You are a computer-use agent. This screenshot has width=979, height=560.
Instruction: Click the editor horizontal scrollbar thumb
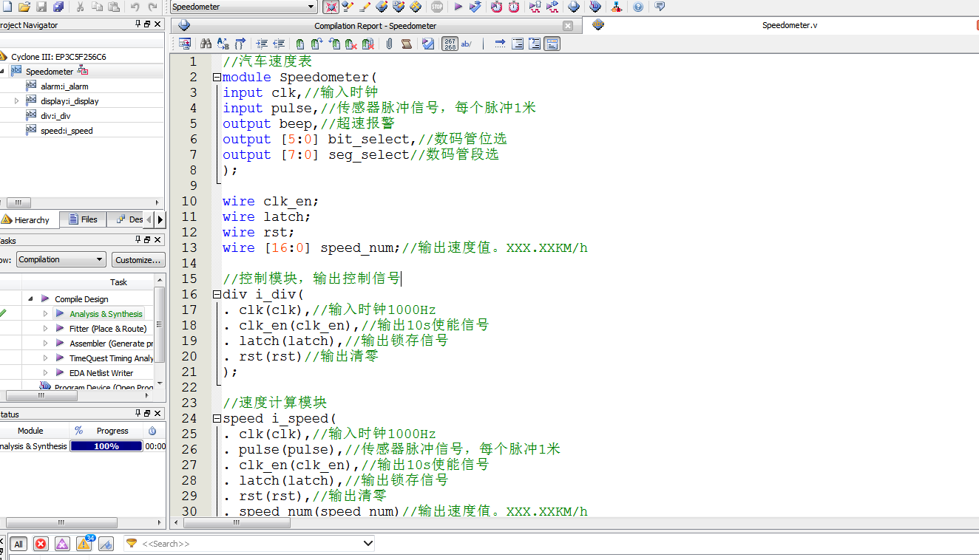pos(236,522)
